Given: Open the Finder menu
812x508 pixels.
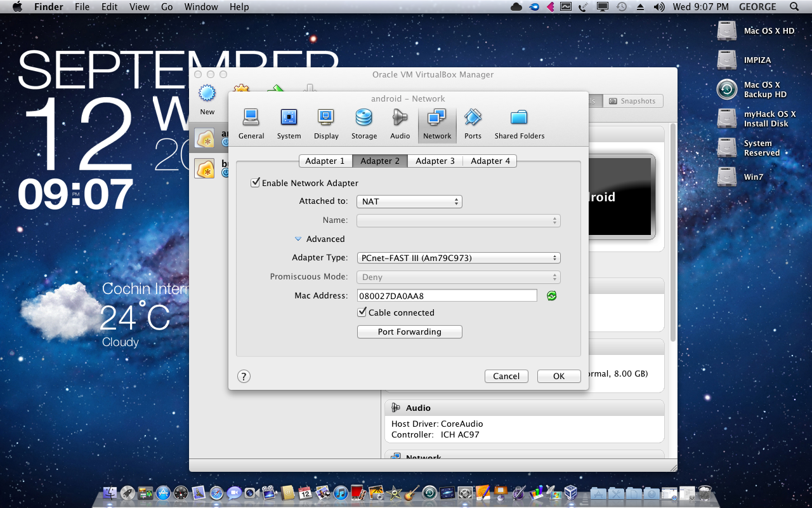Looking at the screenshot, I should click(48, 7).
